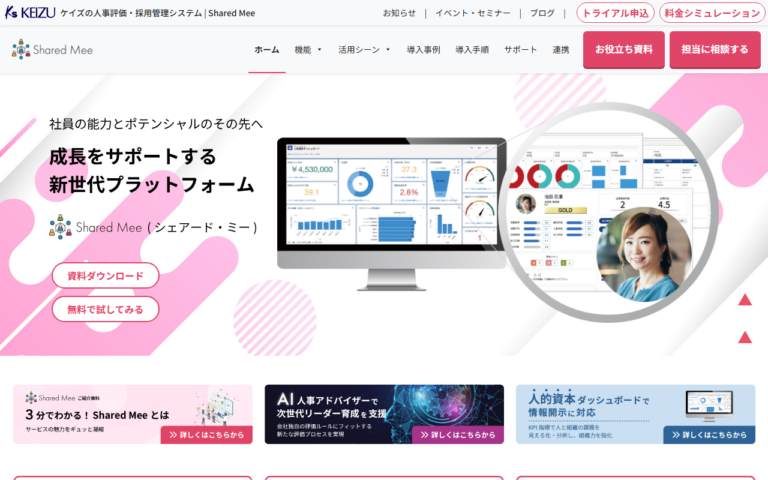Click the トライアル申込 button
Image resolution: width=768 pixels, height=480 pixels.
point(615,13)
